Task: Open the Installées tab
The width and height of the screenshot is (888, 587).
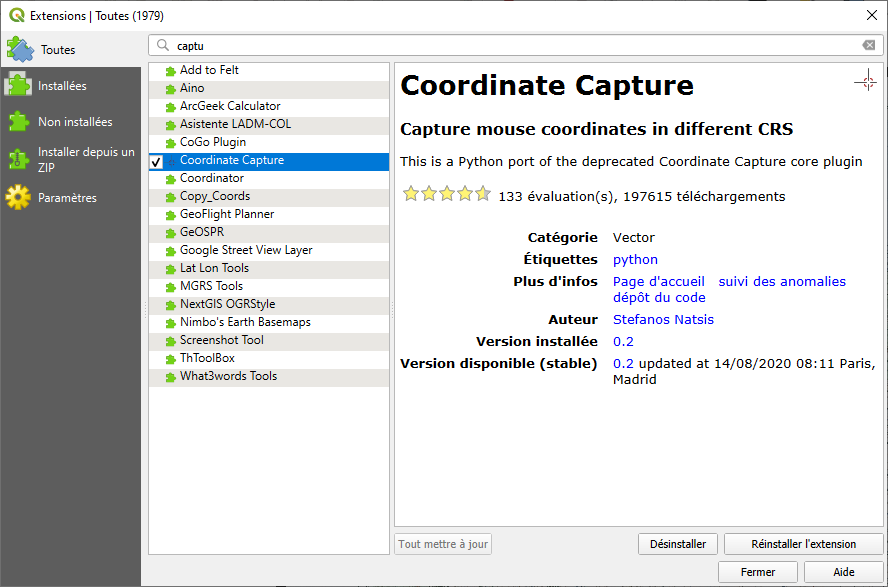Action: pyautogui.click(x=62, y=86)
